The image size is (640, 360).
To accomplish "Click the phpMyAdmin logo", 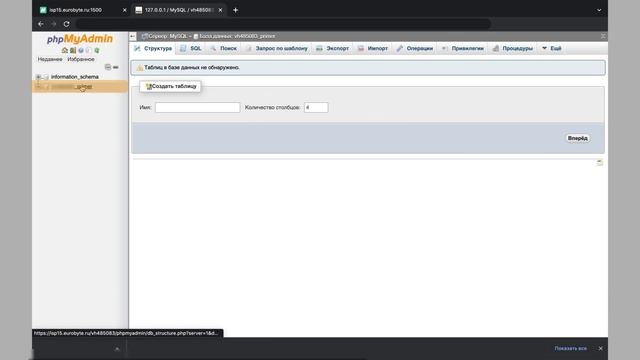I will click(x=80, y=39).
